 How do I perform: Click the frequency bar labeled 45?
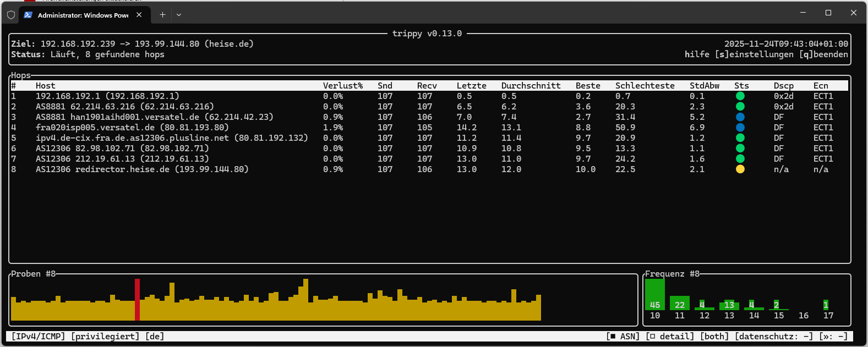(655, 295)
